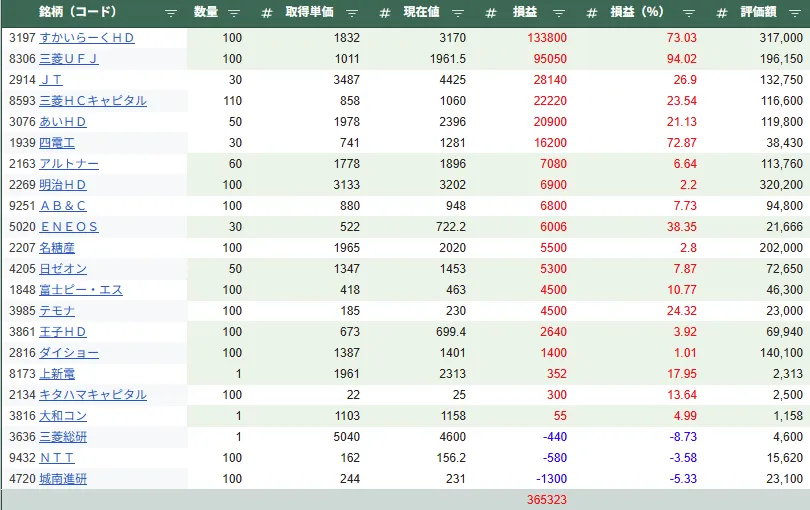The width and height of the screenshot is (810, 510).
Task: Open the アルトナー stock link
Action: point(69,164)
